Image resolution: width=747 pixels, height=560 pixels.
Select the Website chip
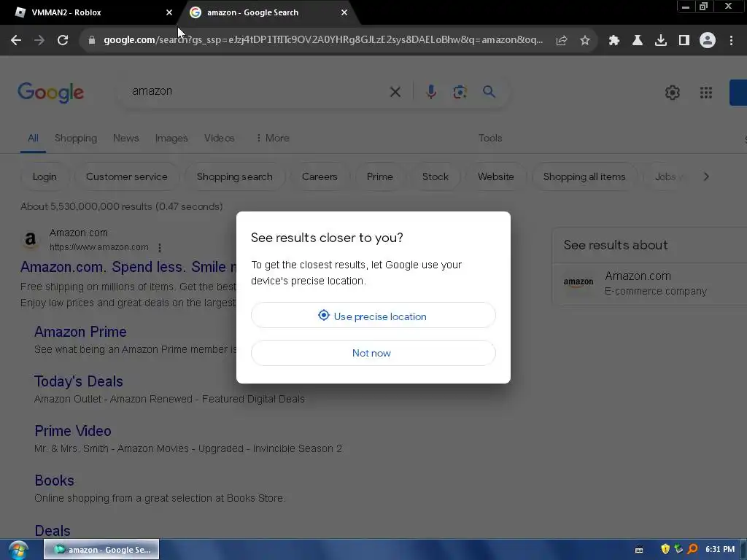pyautogui.click(x=496, y=176)
